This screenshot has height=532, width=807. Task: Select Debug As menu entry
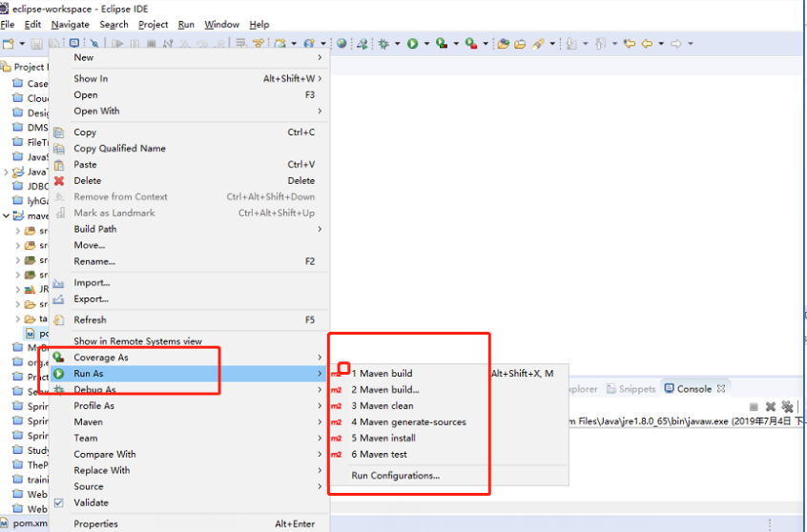pos(190,390)
